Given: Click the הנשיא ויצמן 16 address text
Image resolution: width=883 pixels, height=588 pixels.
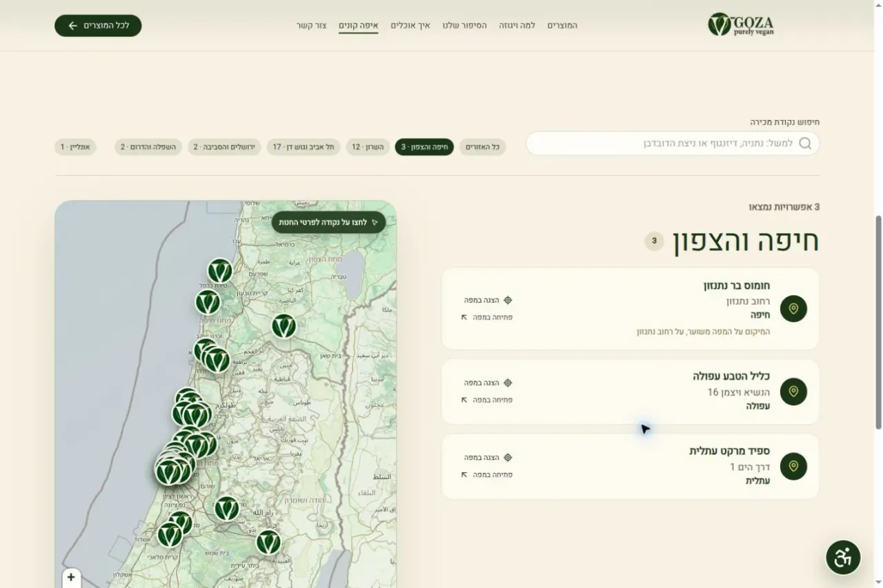Looking at the screenshot, I should pyautogui.click(x=739, y=392).
